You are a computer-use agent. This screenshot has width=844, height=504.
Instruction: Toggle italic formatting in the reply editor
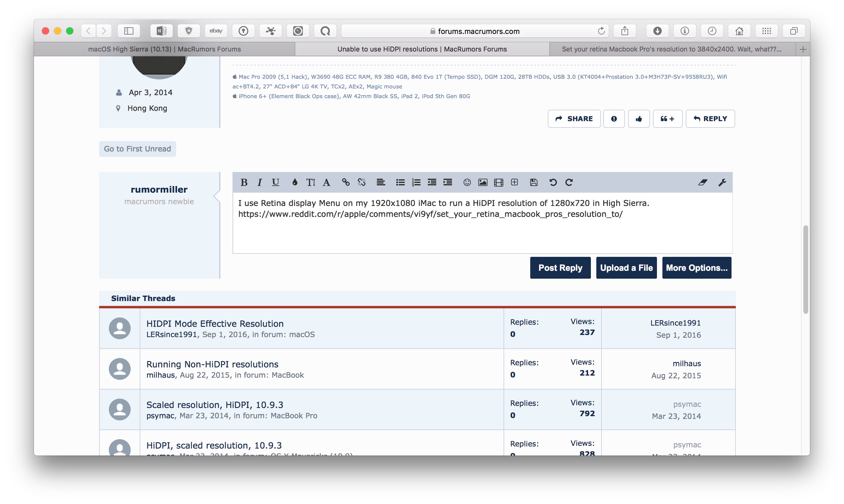pos(260,182)
